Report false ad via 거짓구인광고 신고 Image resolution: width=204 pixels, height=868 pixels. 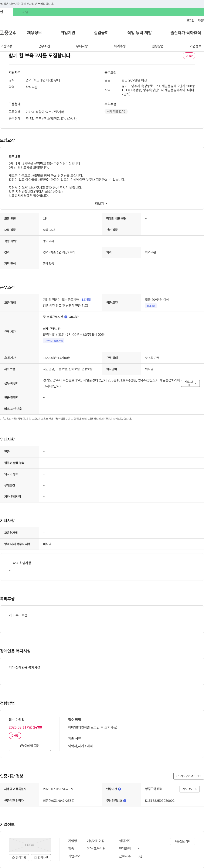(189, 776)
